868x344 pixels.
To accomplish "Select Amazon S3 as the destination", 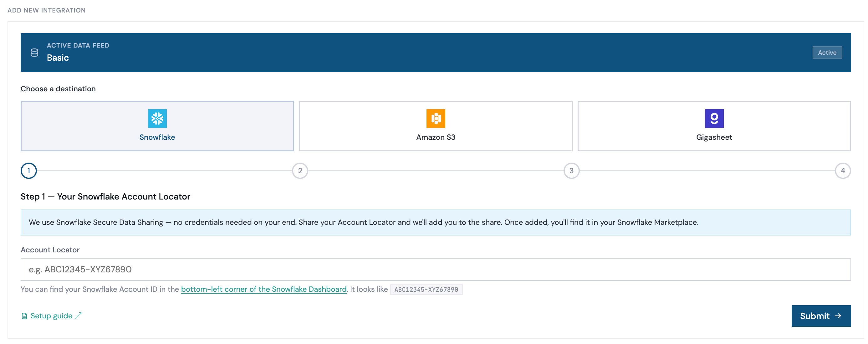I will 435,126.
